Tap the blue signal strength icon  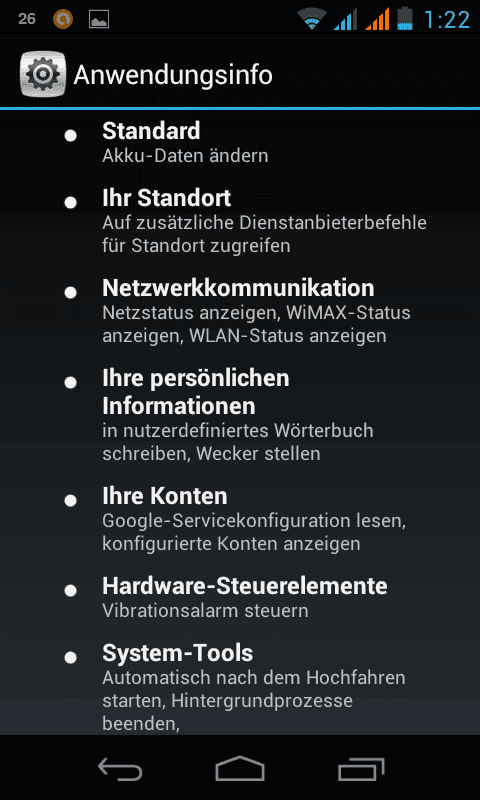click(x=345, y=19)
